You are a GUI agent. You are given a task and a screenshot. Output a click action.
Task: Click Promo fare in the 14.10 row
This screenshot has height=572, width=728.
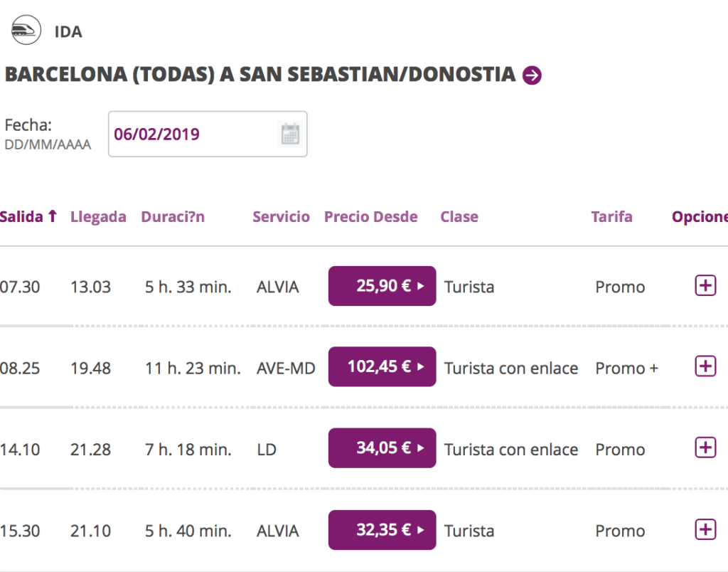click(x=620, y=450)
